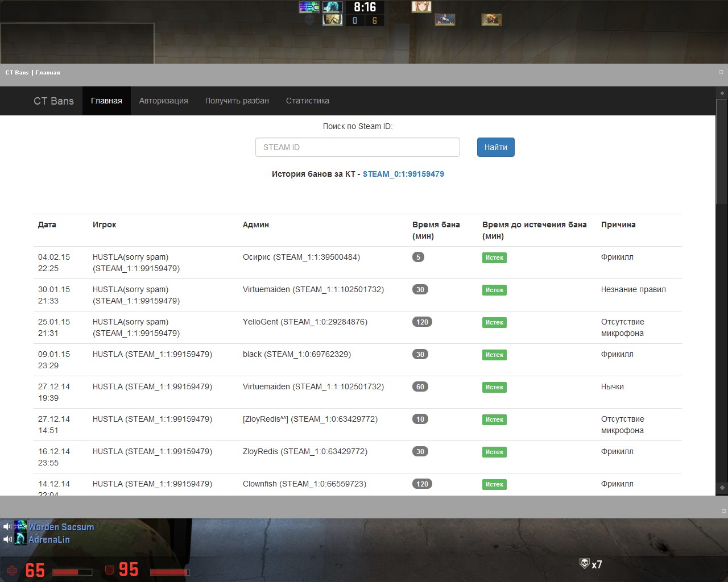Open the Получить разбан page
The height and width of the screenshot is (582, 728).
click(x=237, y=101)
